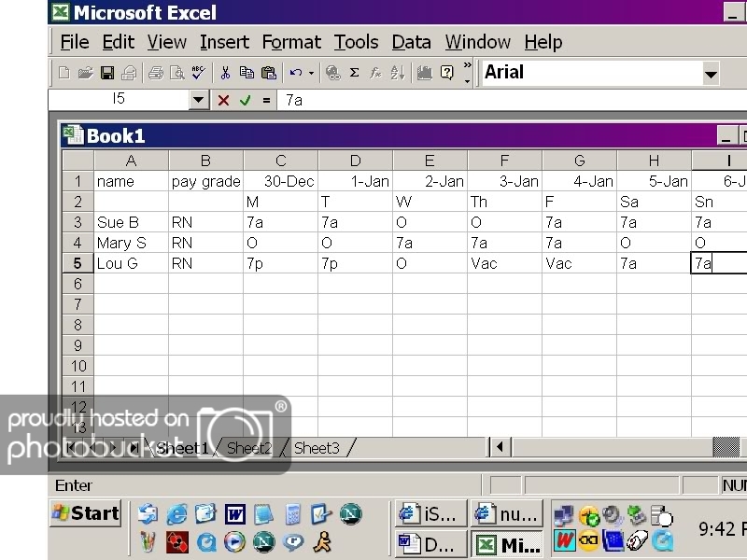The width and height of the screenshot is (747, 560).
Task: Click the 'Mi...' Excel taskbar button
Action: [507, 544]
